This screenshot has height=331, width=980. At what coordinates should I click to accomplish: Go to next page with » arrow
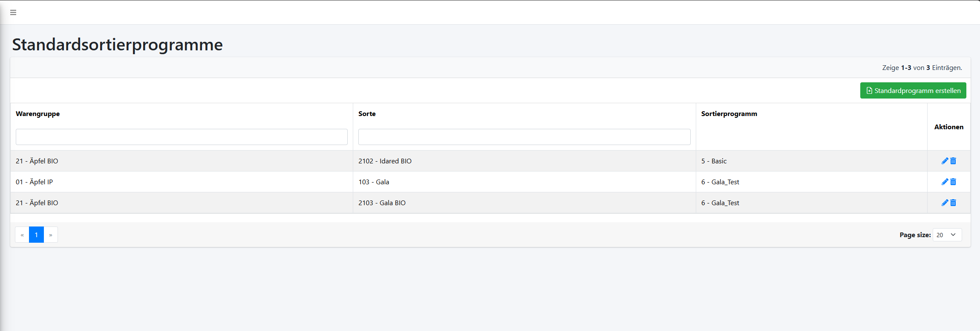(x=51, y=235)
